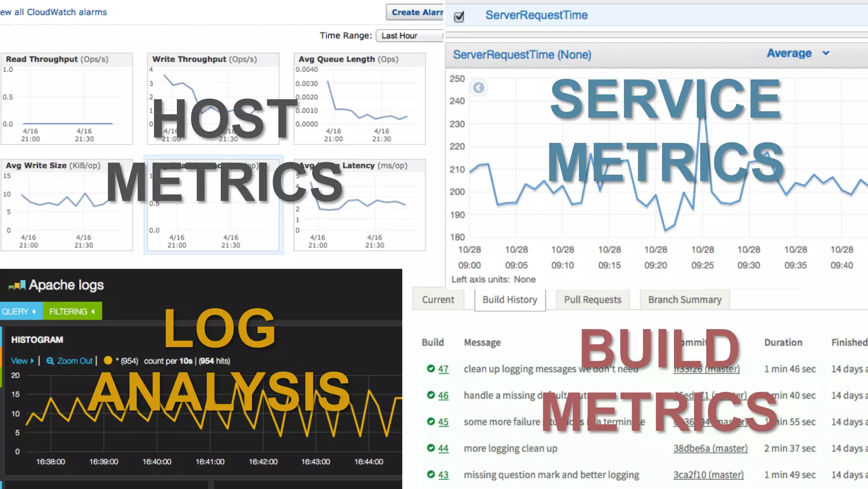
Task: Switch to the Build History tab
Action: point(510,300)
